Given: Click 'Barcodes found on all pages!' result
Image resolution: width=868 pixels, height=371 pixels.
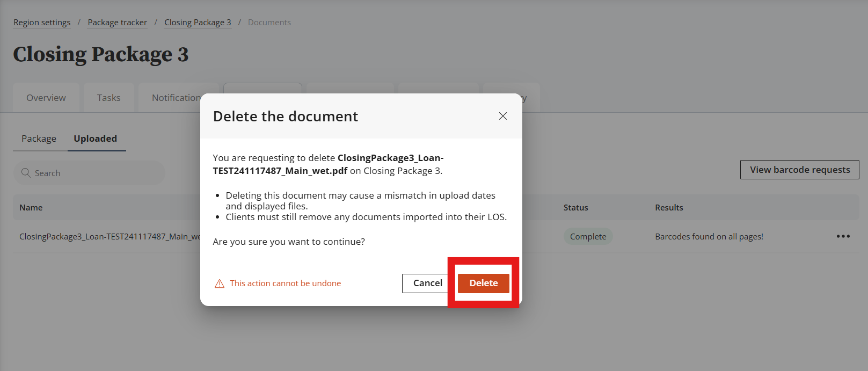Looking at the screenshot, I should [x=709, y=236].
